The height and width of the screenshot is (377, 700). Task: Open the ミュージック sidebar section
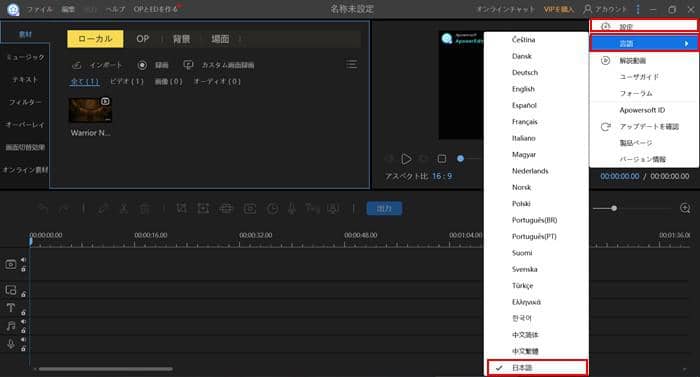[25, 57]
